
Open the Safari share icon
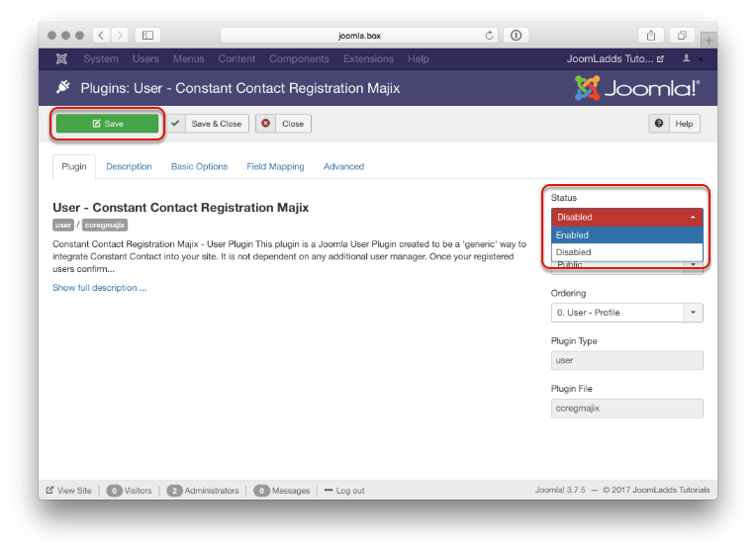(x=651, y=36)
